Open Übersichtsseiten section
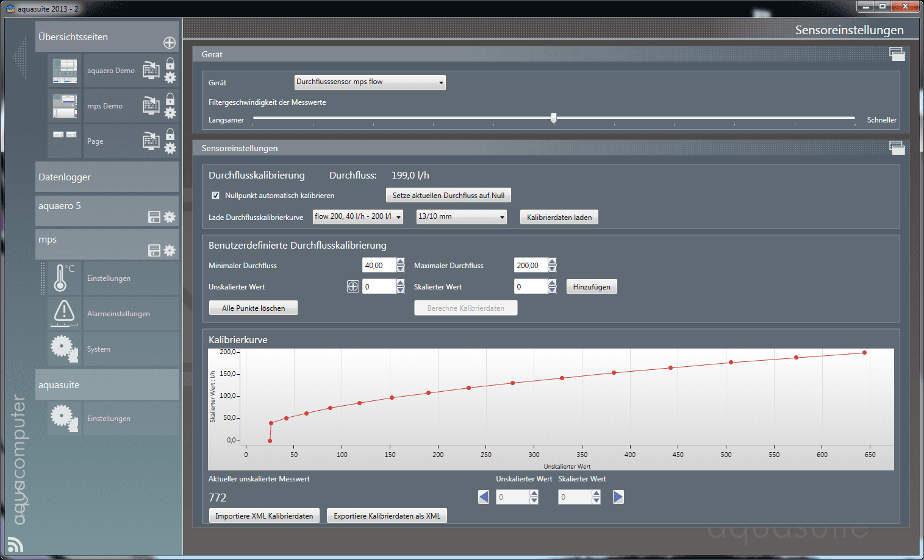 (107, 37)
